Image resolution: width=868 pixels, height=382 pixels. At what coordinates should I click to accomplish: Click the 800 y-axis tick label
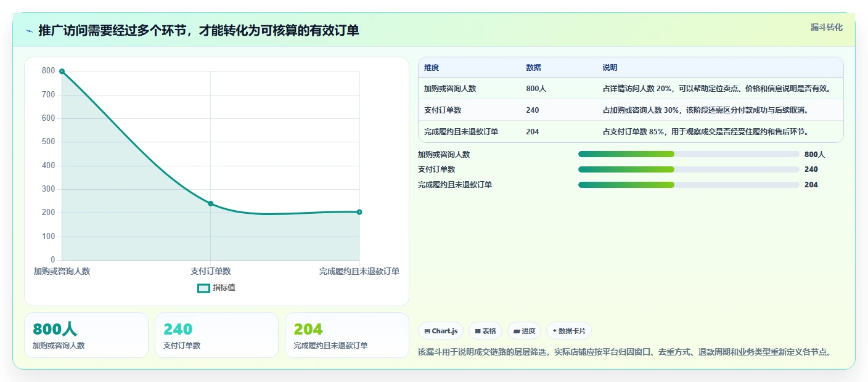pyautogui.click(x=49, y=71)
